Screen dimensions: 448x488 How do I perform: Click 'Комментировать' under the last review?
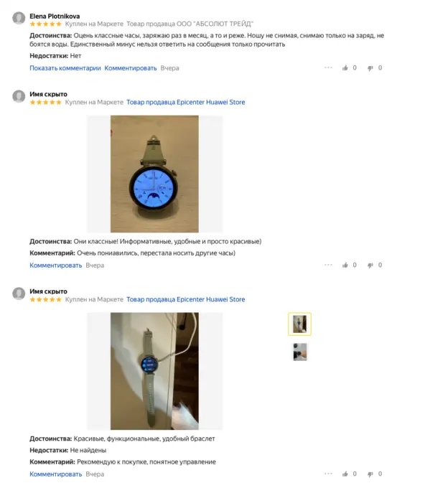click(56, 474)
